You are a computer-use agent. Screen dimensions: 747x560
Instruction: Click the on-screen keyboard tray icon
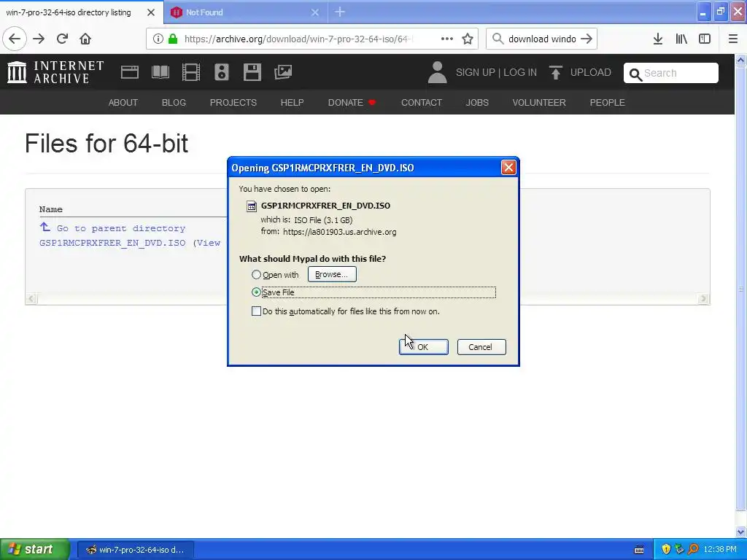click(x=639, y=550)
